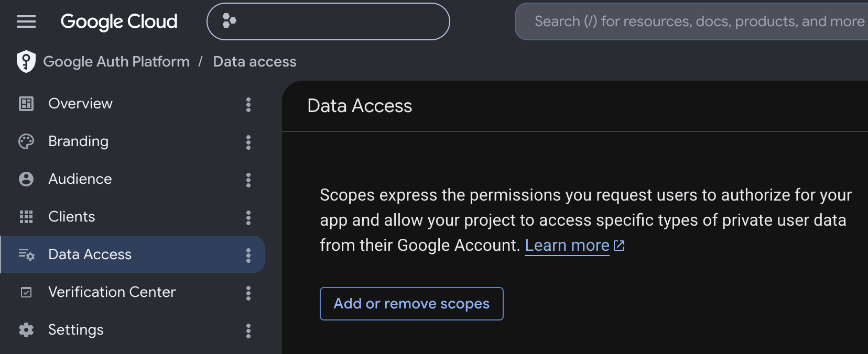
Task: Click the Branding palette icon
Action: [x=26, y=141]
